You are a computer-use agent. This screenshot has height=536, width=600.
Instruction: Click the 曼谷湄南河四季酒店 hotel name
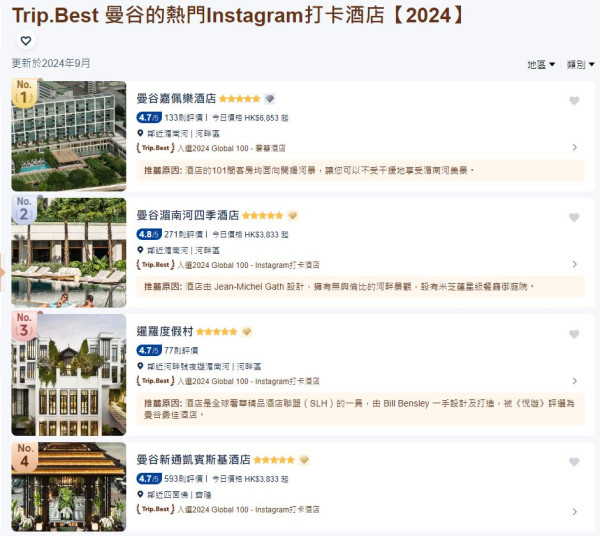188,215
